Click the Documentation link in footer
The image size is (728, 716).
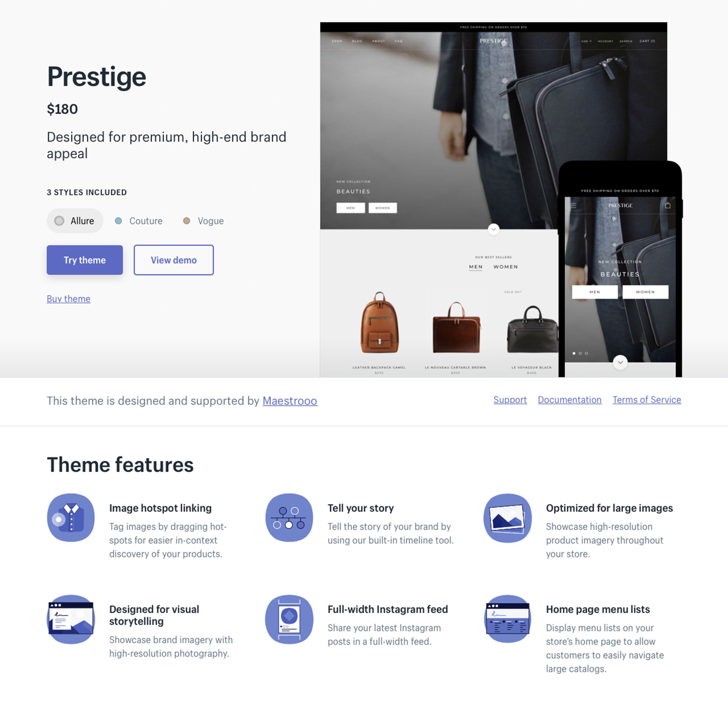click(x=569, y=399)
